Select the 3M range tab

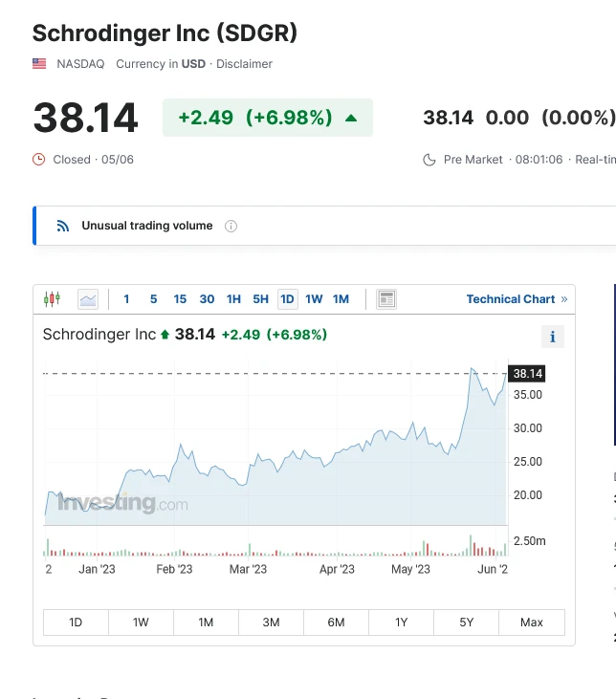click(x=271, y=623)
